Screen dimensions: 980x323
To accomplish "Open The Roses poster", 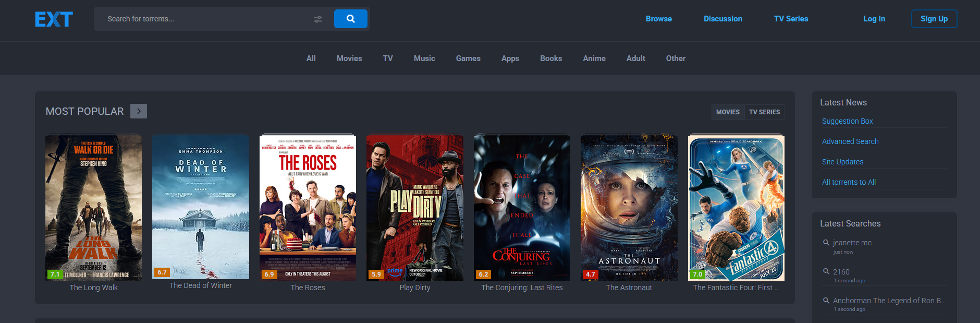I will click(x=308, y=207).
